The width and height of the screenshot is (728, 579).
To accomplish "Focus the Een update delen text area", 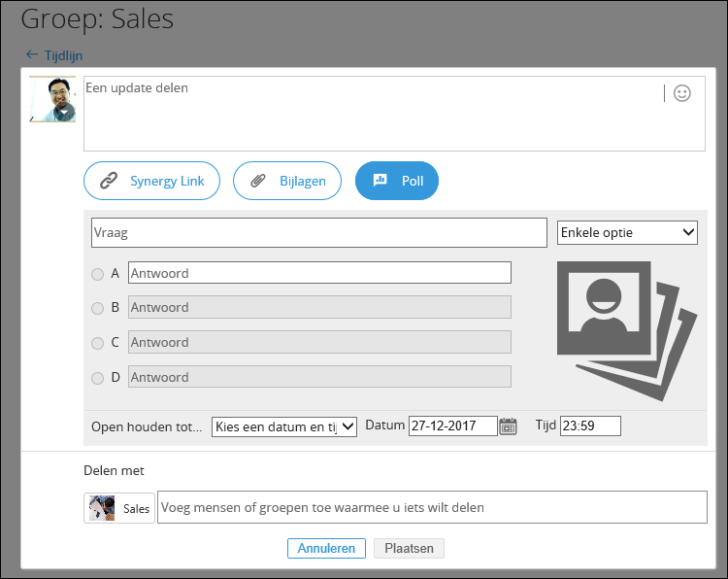I will (x=394, y=114).
